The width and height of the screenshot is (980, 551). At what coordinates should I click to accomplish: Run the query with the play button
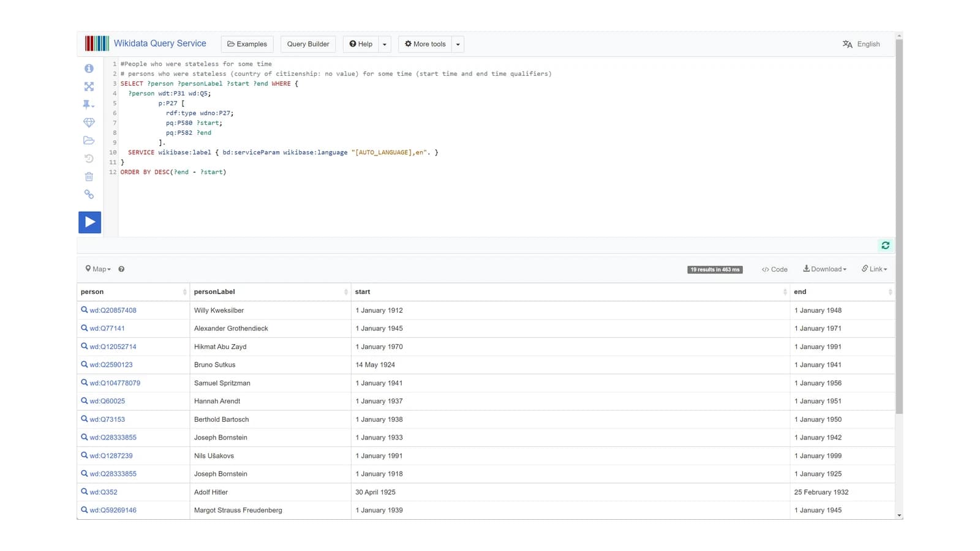click(x=89, y=222)
